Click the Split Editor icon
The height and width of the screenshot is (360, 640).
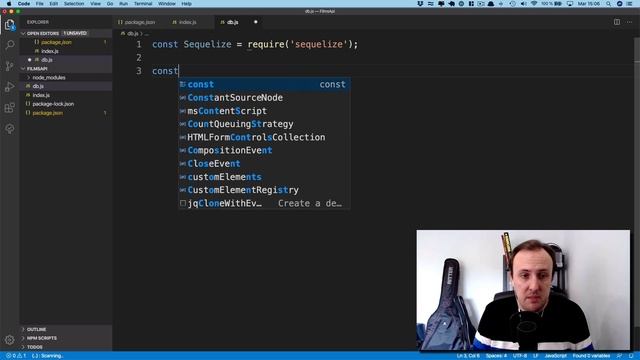tap(617, 22)
